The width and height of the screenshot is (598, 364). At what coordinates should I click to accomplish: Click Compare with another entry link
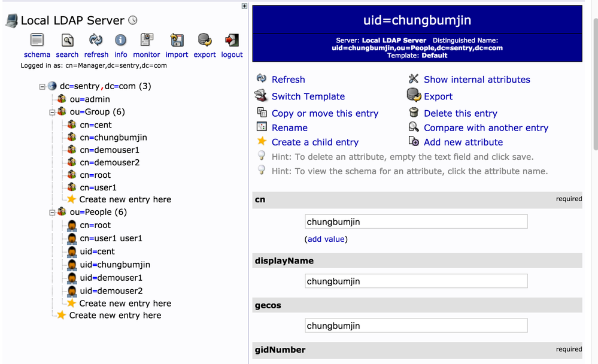[x=486, y=128]
